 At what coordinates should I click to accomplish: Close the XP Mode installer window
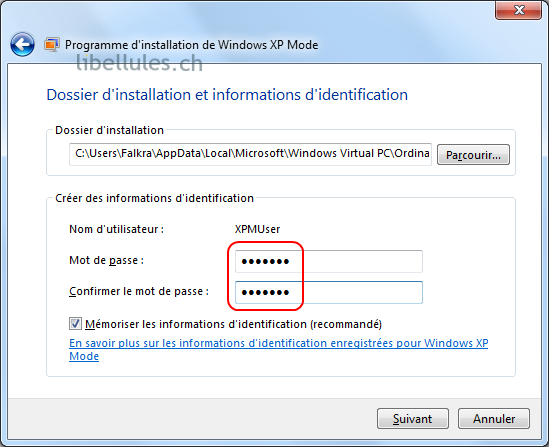coord(519,10)
